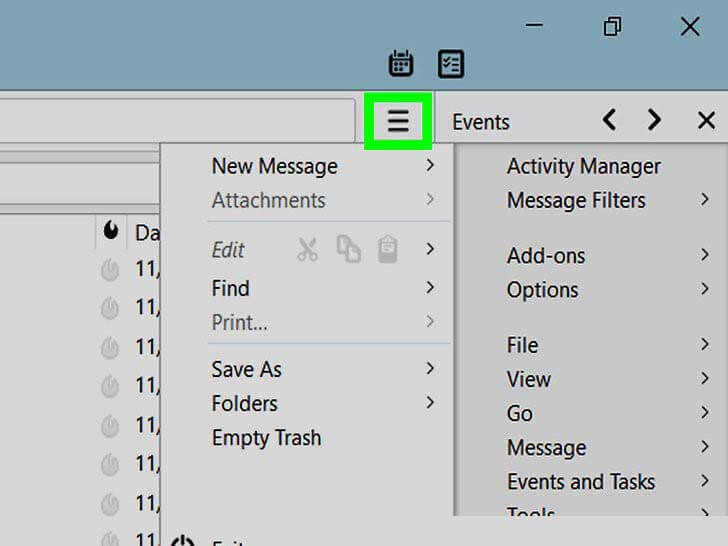Screen dimensions: 728x546
Task: Open the New Message submenu
Action: 324,166
